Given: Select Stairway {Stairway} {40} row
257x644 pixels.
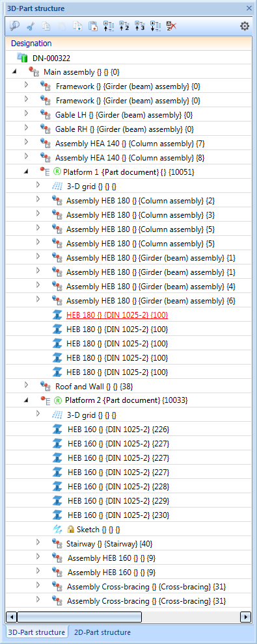Looking at the screenshot, I should (x=129, y=543).
